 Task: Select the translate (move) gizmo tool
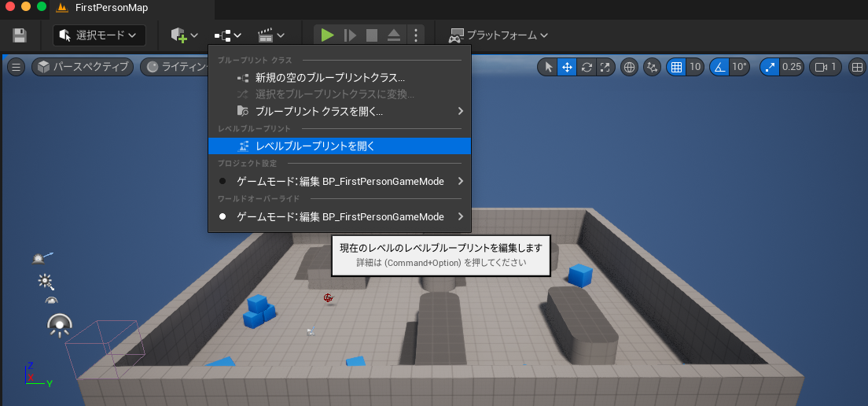(x=567, y=67)
